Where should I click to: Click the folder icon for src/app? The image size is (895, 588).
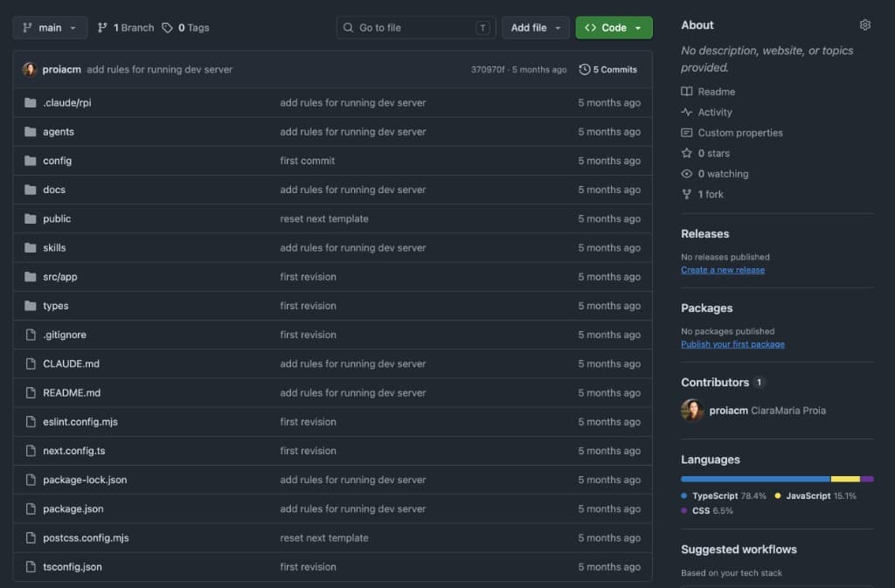click(31, 277)
